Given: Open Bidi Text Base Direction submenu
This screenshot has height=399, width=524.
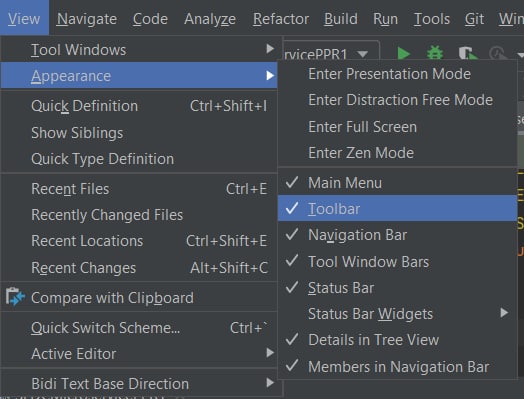Looking at the screenshot, I should tap(139, 383).
